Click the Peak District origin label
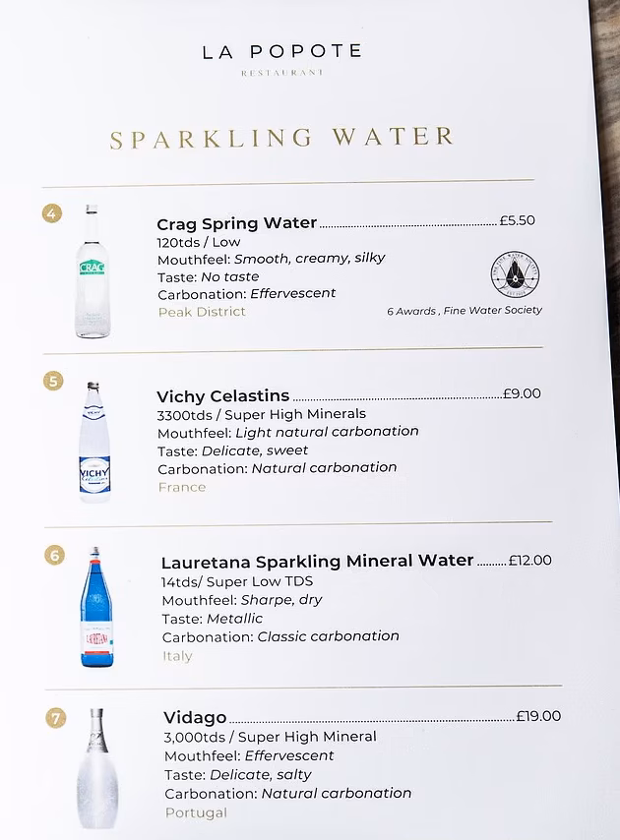 (x=202, y=312)
